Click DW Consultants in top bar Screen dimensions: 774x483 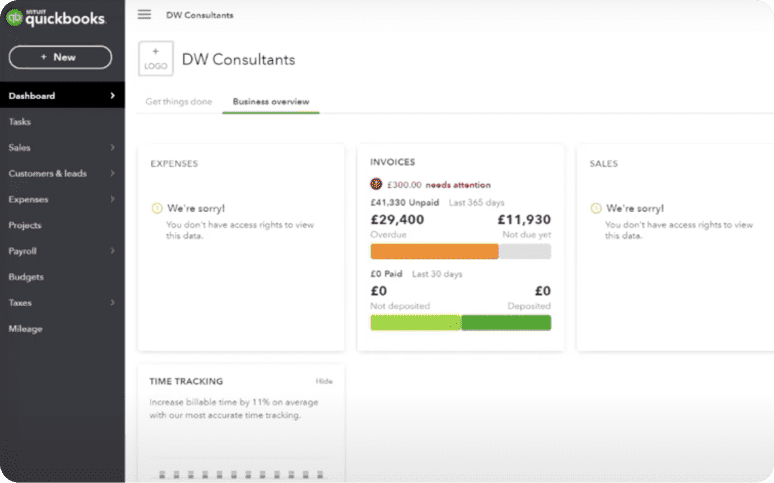[199, 15]
